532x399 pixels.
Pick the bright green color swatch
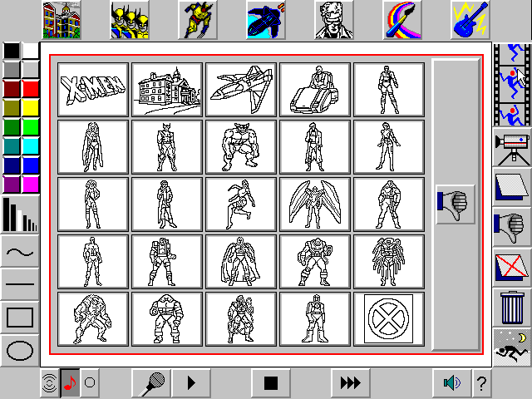(x=31, y=127)
